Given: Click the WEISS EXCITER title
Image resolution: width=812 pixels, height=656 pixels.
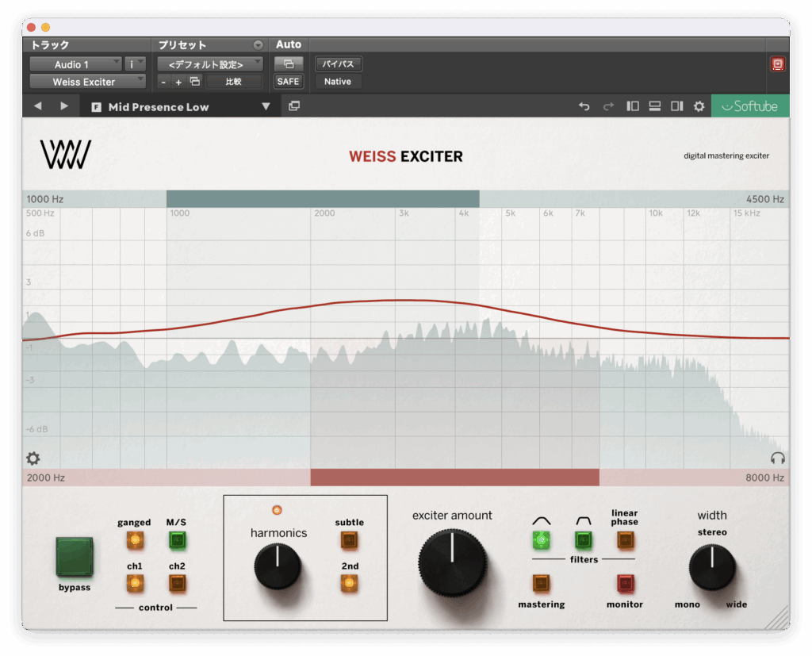Looking at the screenshot, I should 406,156.
